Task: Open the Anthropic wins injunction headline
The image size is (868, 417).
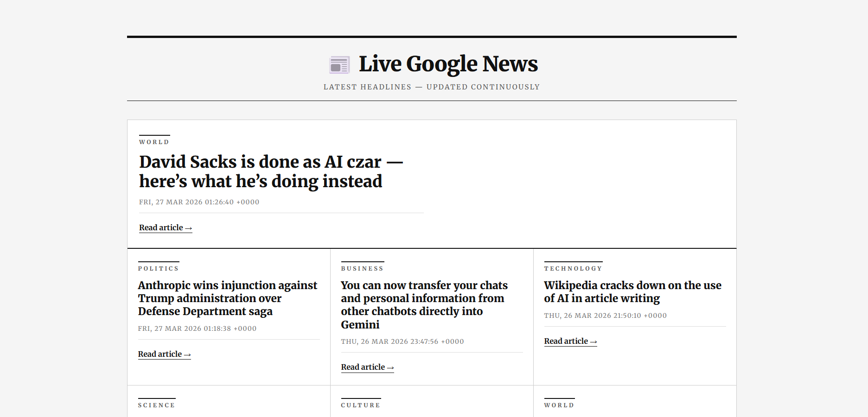Action: coord(228,298)
